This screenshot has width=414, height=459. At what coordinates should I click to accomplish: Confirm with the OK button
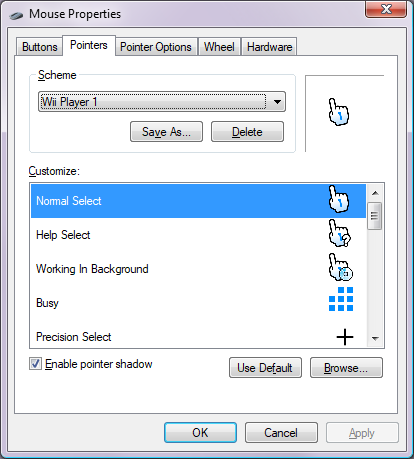click(200, 433)
